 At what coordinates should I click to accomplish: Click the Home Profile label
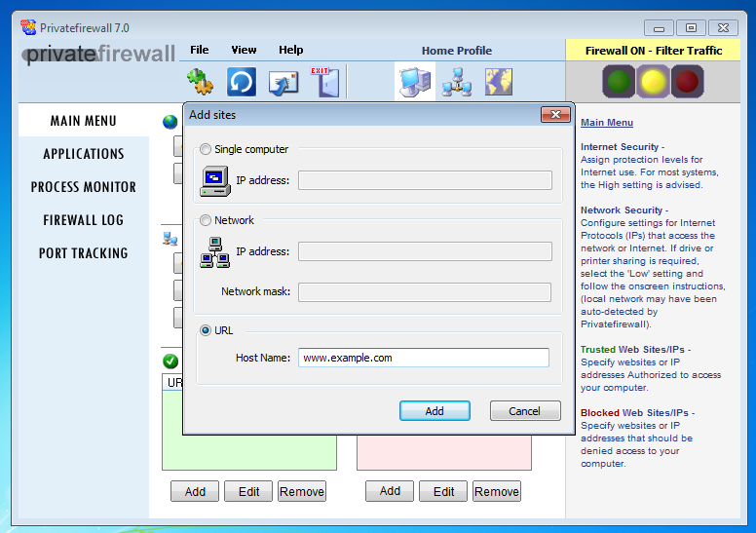click(457, 51)
